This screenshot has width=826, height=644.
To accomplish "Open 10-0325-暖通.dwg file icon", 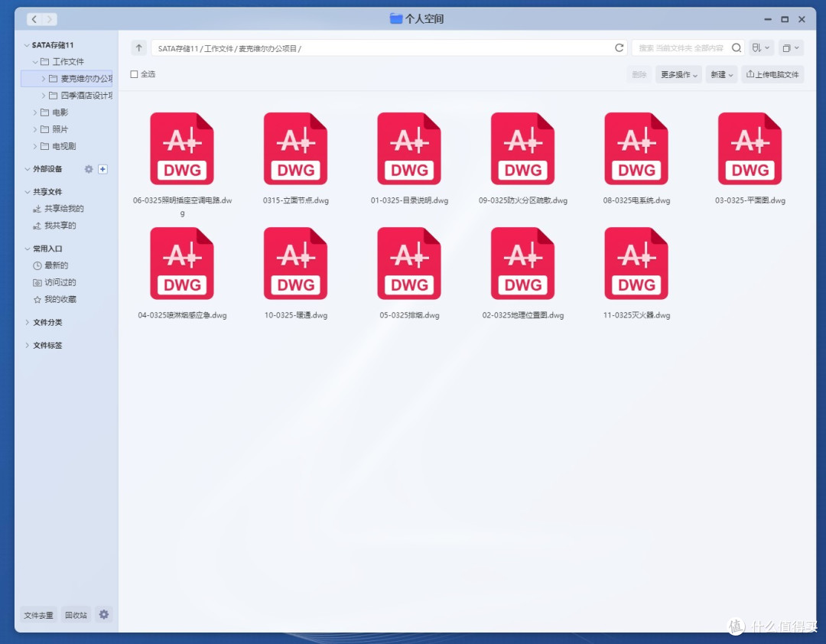I will [x=295, y=264].
